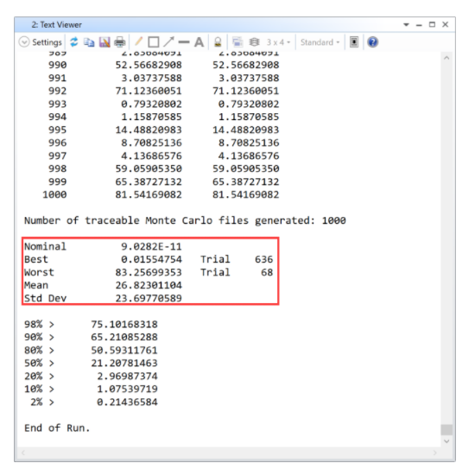Save the text viewer output via save icon
This screenshot has width=475, height=476.
(104, 41)
